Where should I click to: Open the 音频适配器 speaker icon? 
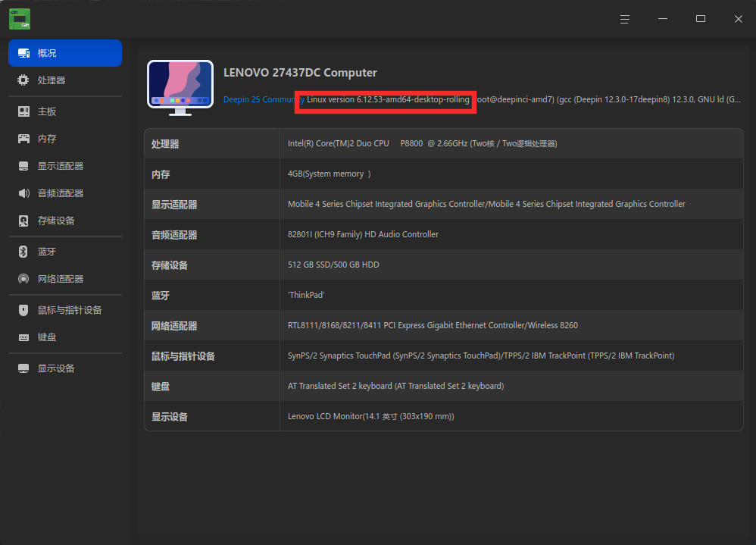tap(23, 193)
